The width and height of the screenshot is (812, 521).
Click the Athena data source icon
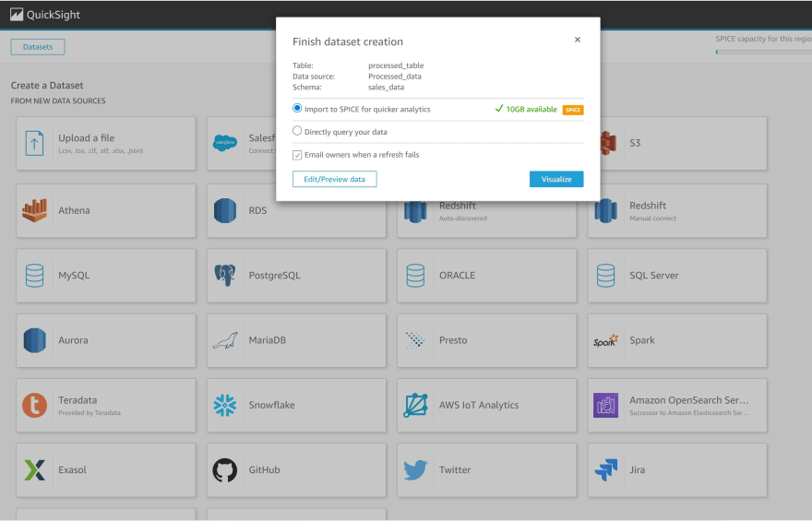35,210
